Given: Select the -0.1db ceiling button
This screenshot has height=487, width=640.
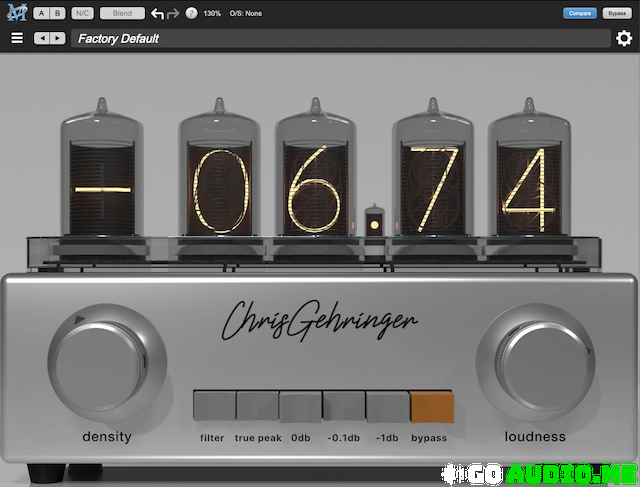Looking at the screenshot, I should pos(344,408).
